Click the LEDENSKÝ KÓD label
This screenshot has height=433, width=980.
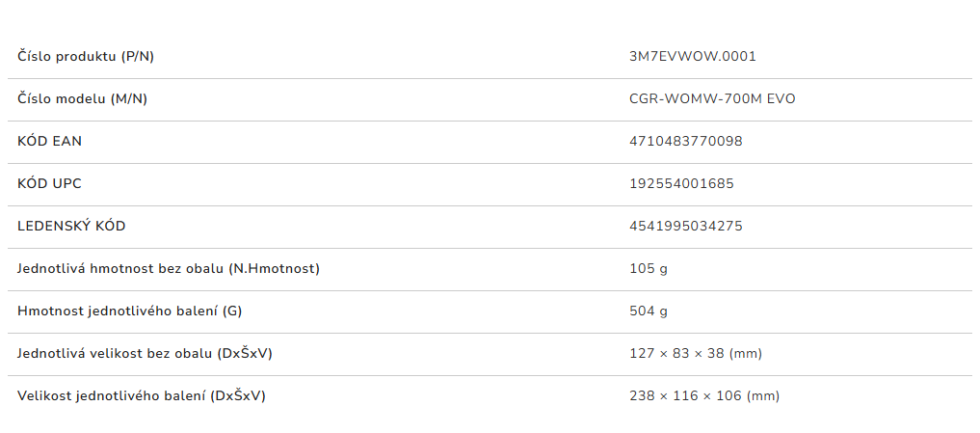(71, 226)
